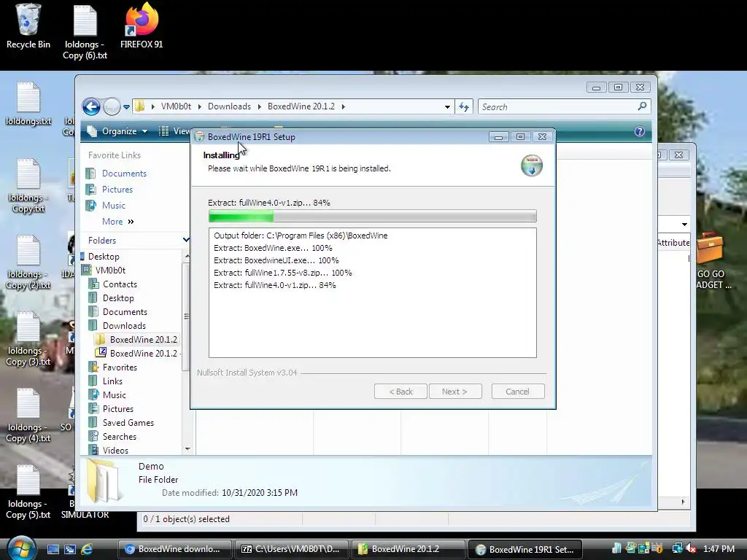Select VM0b0t in folder tree
The image size is (747, 560).
[x=110, y=270]
